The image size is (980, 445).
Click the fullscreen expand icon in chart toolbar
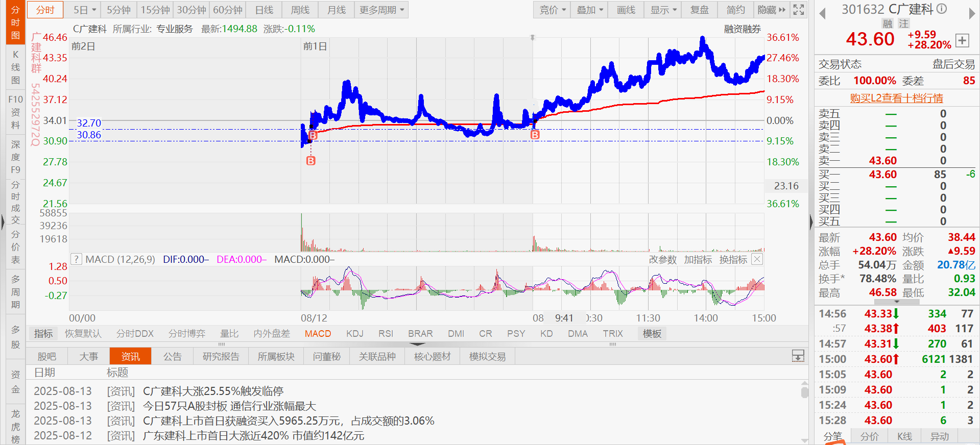point(799,10)
